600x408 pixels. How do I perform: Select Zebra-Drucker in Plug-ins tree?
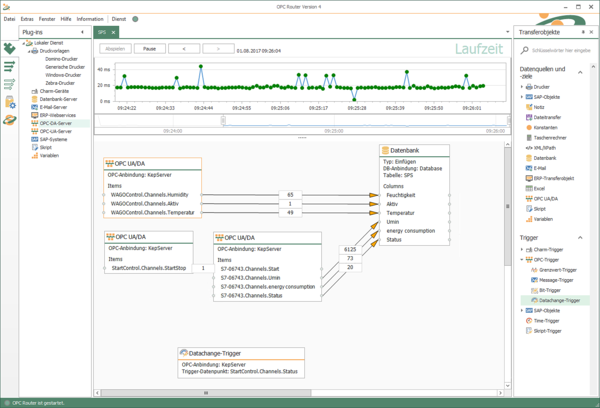pos(60,83)
